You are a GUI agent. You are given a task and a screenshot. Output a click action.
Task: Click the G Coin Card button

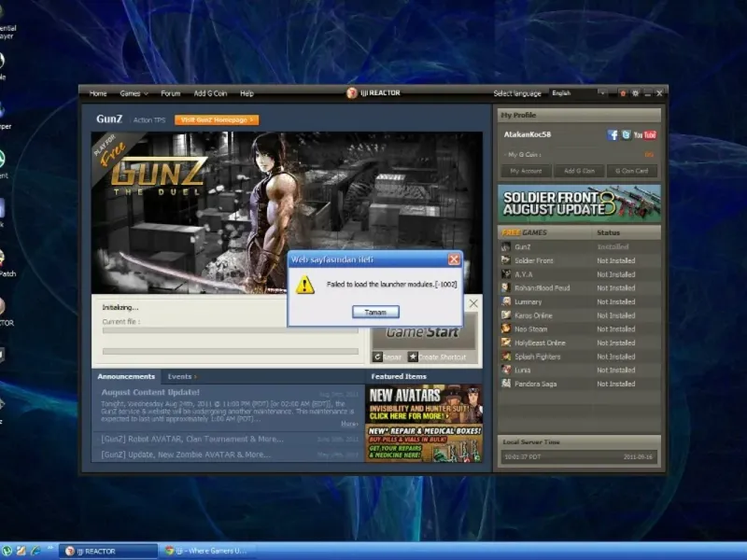coord(632,171)
